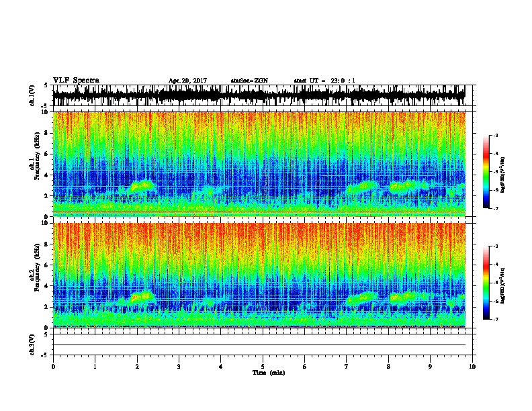Viewport: 532px width, 411px height.
Task: Click the ch.1 spectrogram color bar
Action: click(486, 172)
